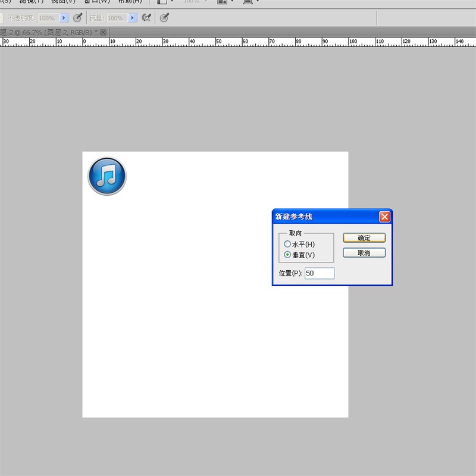Open the Screen Mode icon in top bar
This screenshot has height=476, width=476.
pyautogui.click(x=250, y=2)
